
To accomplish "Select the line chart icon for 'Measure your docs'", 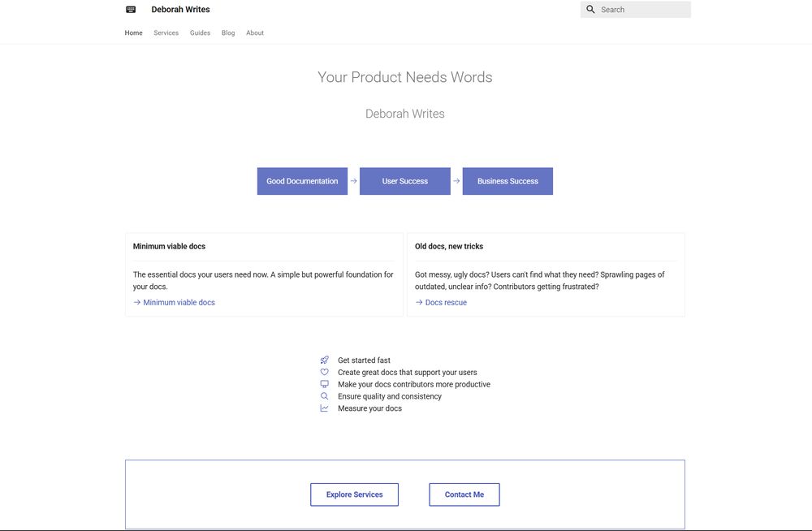I will [x=324, y=408].
